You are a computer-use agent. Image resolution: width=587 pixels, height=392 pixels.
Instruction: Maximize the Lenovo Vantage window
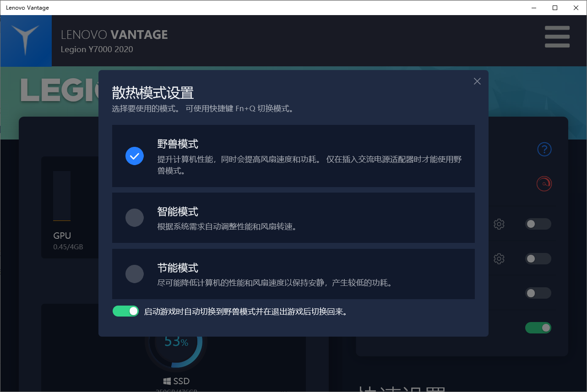pos(555,8)
